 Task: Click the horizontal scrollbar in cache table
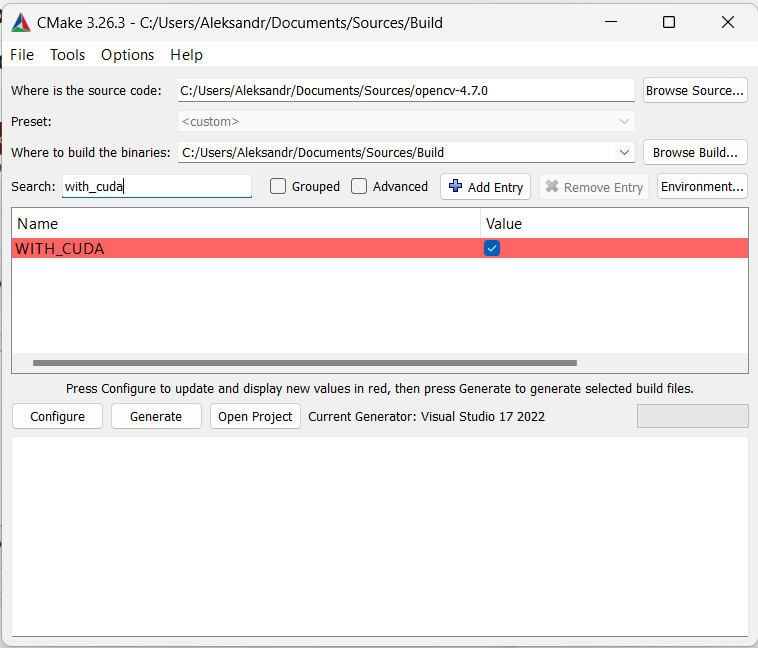pos(305,363)
